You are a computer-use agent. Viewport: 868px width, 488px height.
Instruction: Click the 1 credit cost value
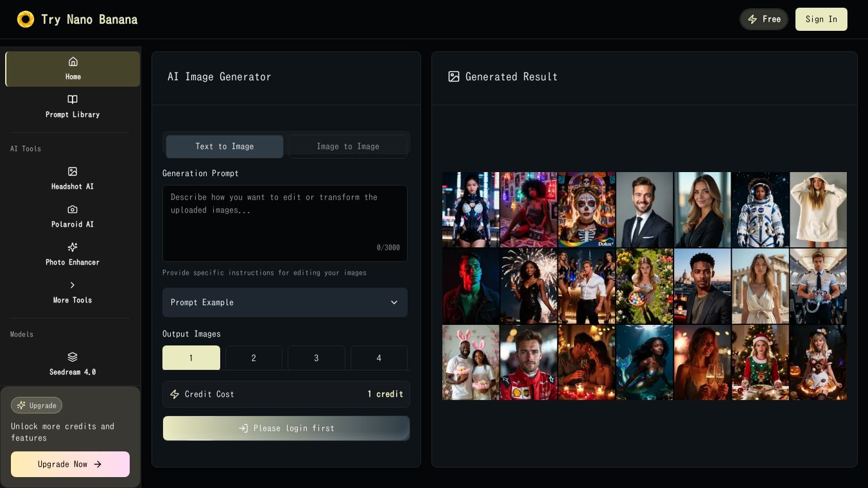385,394
